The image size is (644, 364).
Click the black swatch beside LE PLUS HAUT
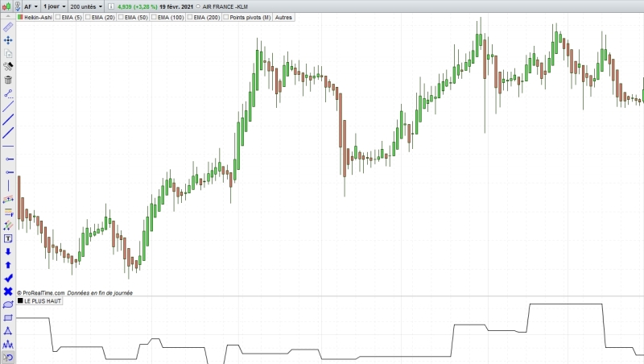[20, 300]
